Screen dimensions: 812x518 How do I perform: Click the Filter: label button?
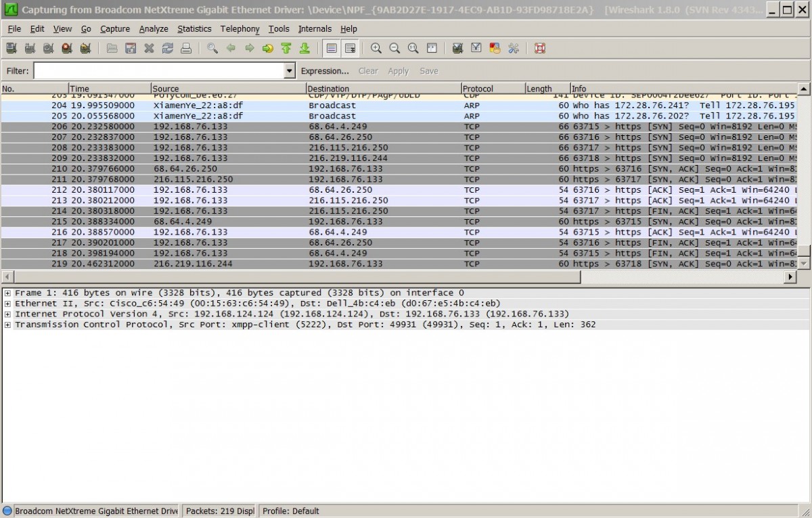click(x=18, y=71)
